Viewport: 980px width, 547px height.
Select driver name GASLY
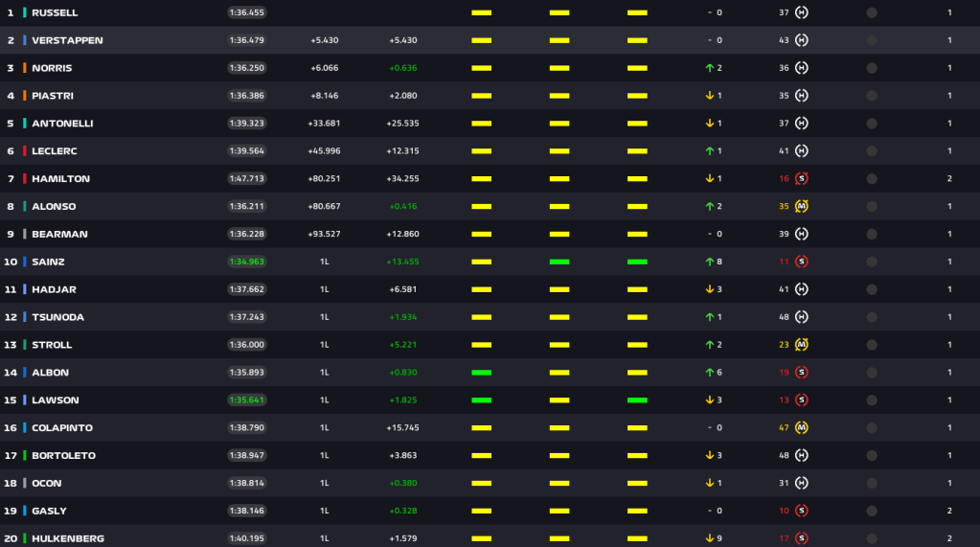pos(50,511)
